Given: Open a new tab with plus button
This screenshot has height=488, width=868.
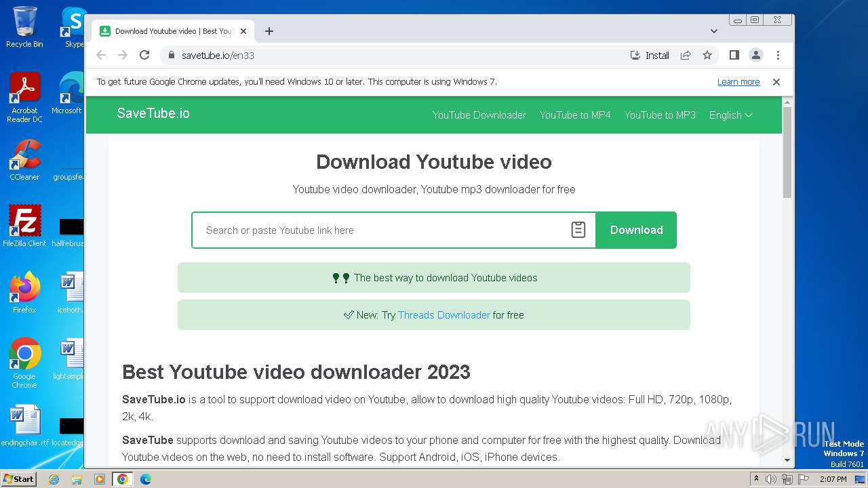Looking at the screenshot, I should tap(269, 31).
